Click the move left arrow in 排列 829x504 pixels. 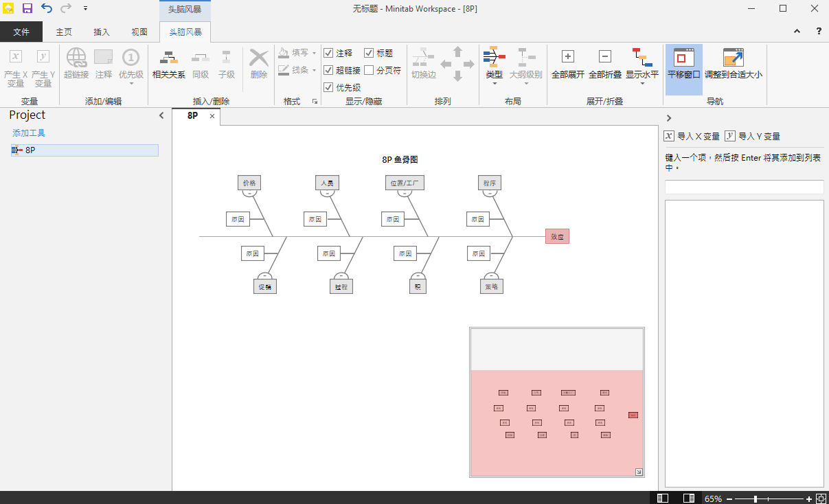(x=446, y=64)
